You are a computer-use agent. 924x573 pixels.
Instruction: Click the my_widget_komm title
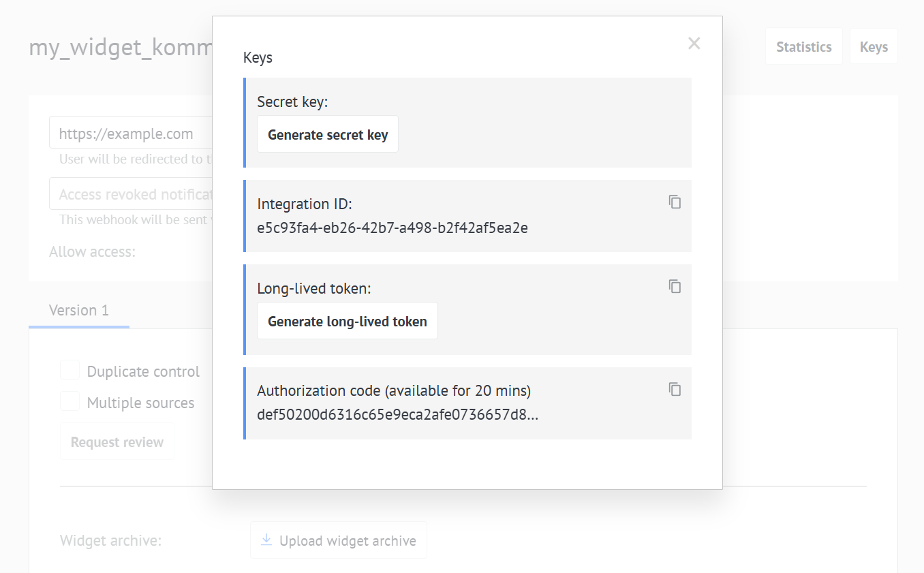pyautogui.click(x=121, y=48)
